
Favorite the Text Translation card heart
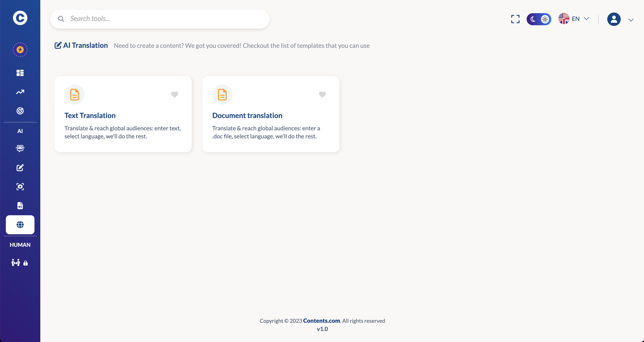(174, 94)
